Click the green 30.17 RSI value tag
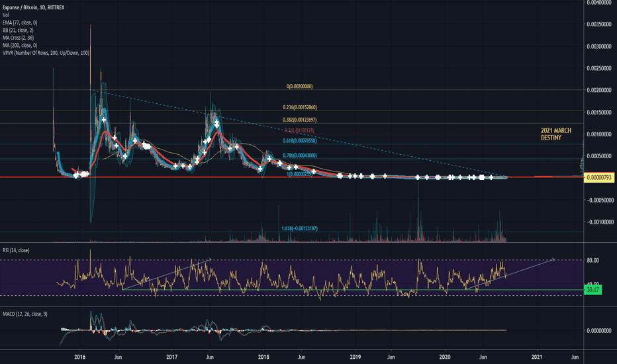The width and height of the screenshot is (617, 364). 593,290
